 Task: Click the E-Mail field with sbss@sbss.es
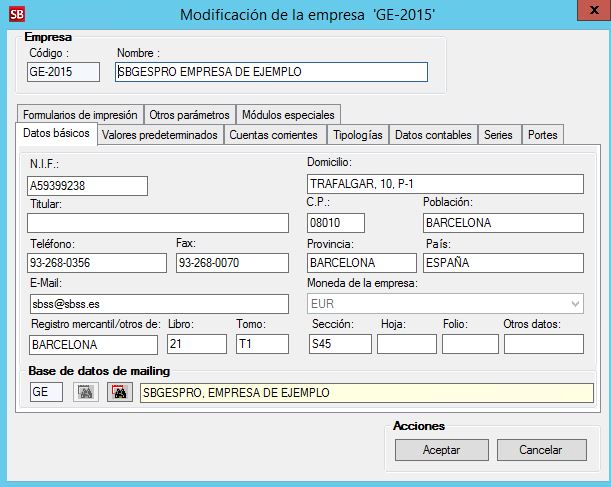point(158,303)
